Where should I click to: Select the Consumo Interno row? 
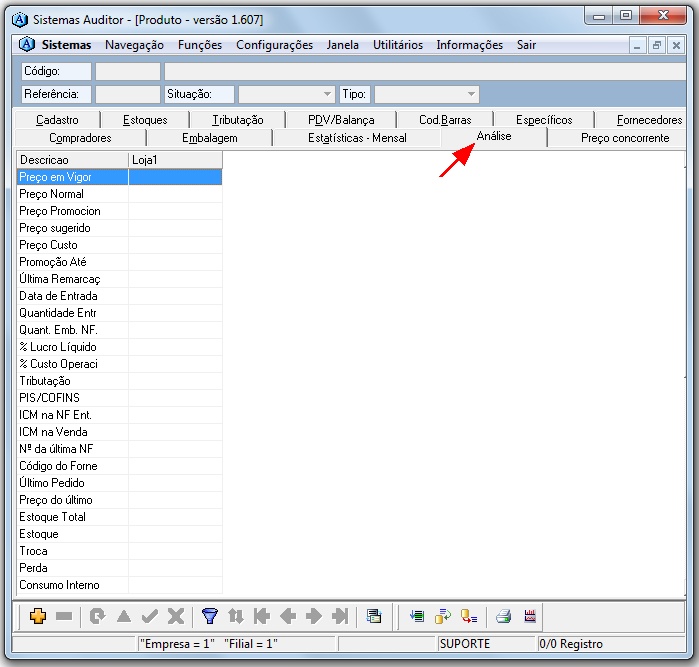(119, 585)
